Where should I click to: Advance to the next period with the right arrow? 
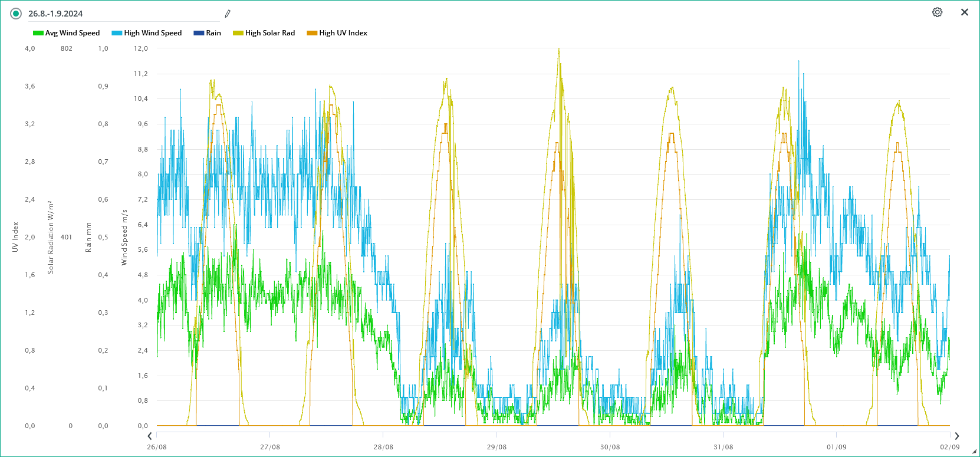click(956, 436)
